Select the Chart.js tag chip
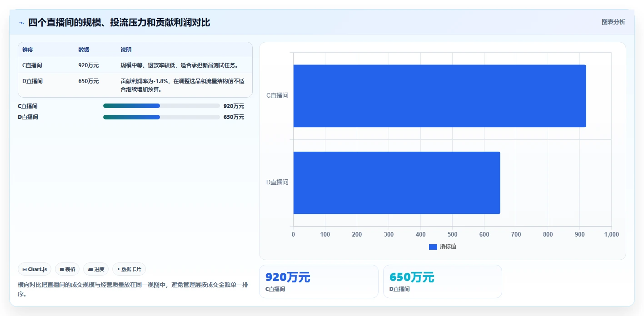 35,269
